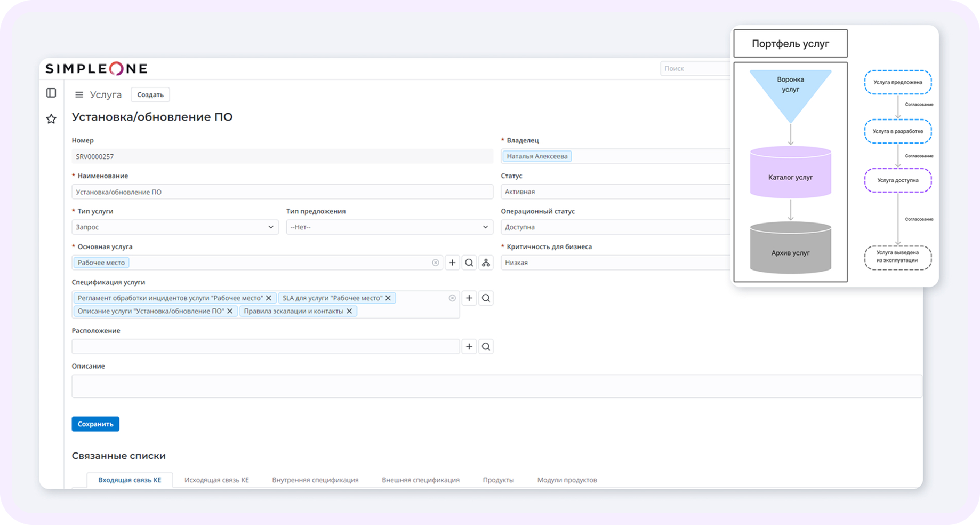Click the Создать button

[x=150, y=95]
